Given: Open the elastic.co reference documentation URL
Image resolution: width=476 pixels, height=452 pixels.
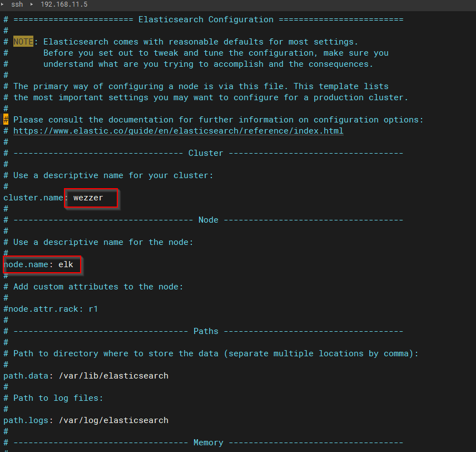Looking at the screenshot, I should [x=178, y=131].
